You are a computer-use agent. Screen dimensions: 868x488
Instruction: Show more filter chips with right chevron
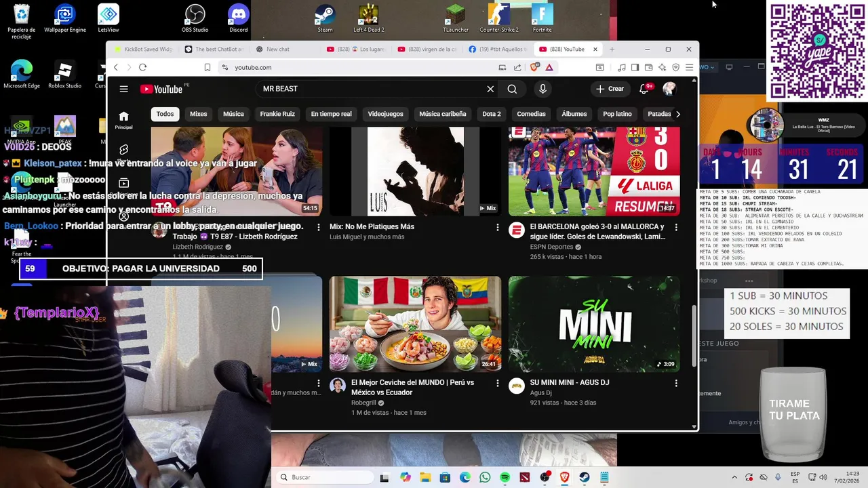click(x=677, y=114)
